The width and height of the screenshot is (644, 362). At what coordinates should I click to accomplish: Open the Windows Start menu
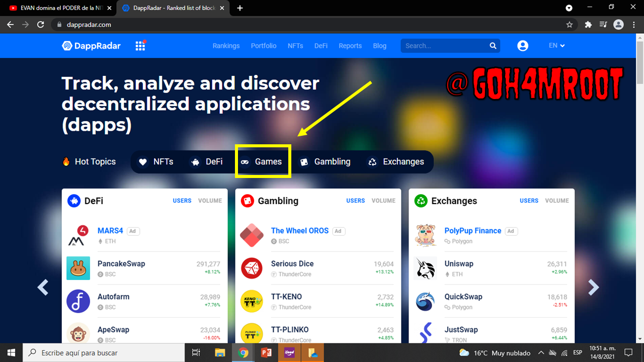[11, 352]
